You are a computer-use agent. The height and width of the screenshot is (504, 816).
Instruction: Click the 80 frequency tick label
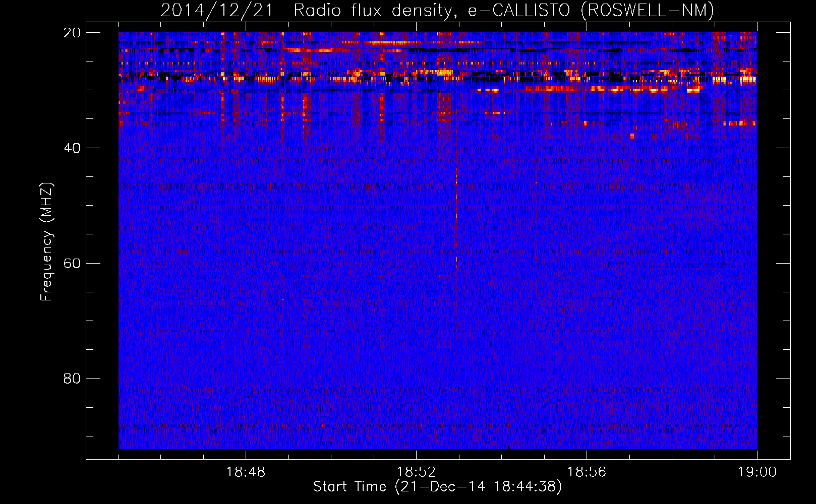[72, 379]
